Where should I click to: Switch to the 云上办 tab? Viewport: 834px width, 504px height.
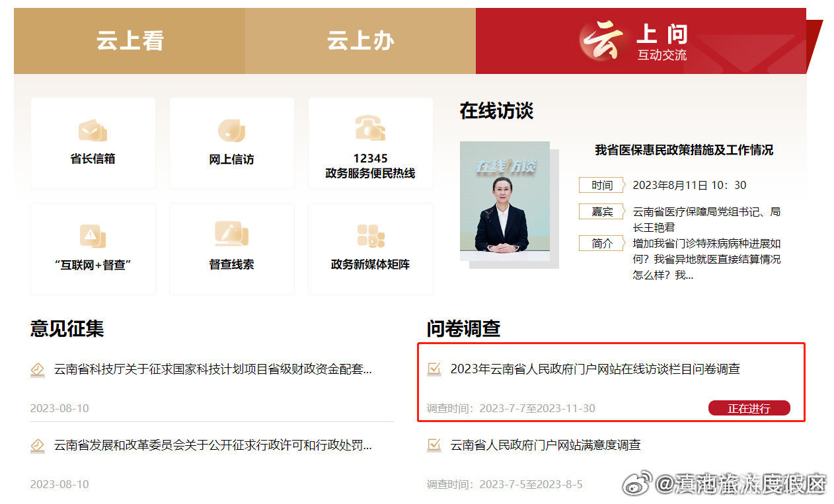[360, 41]
